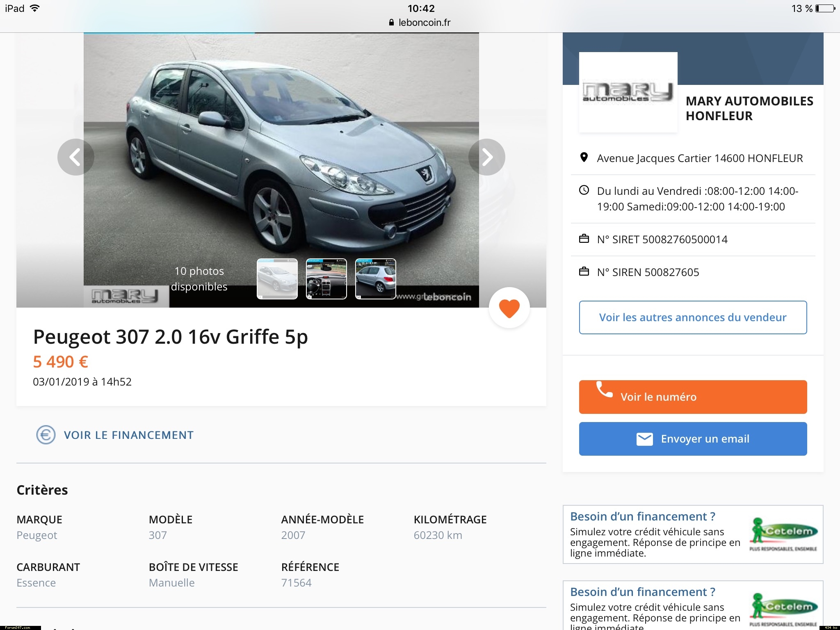Screen dimensions: 840x630
Task: Click MARY AUTOMOBILES HONFLEUR seller name
Action: coord(749,108)
